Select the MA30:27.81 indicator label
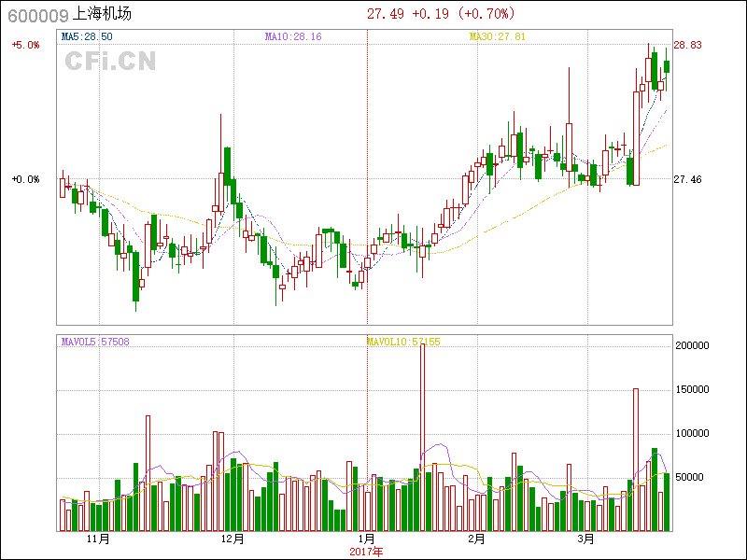The image size is (747, 560). coord(498,36)
